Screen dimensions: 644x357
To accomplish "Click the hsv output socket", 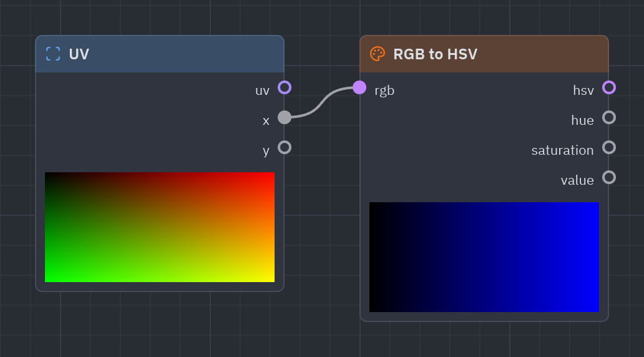I will pos(609,87).
